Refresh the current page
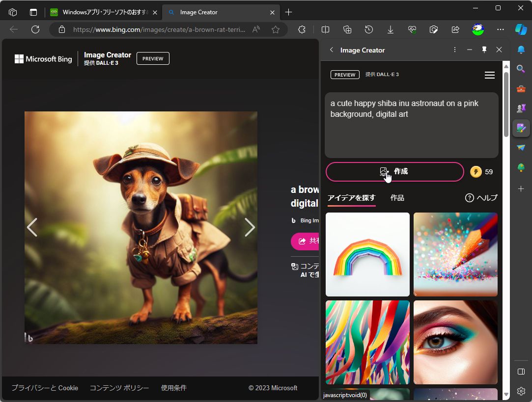 point(35,29)
